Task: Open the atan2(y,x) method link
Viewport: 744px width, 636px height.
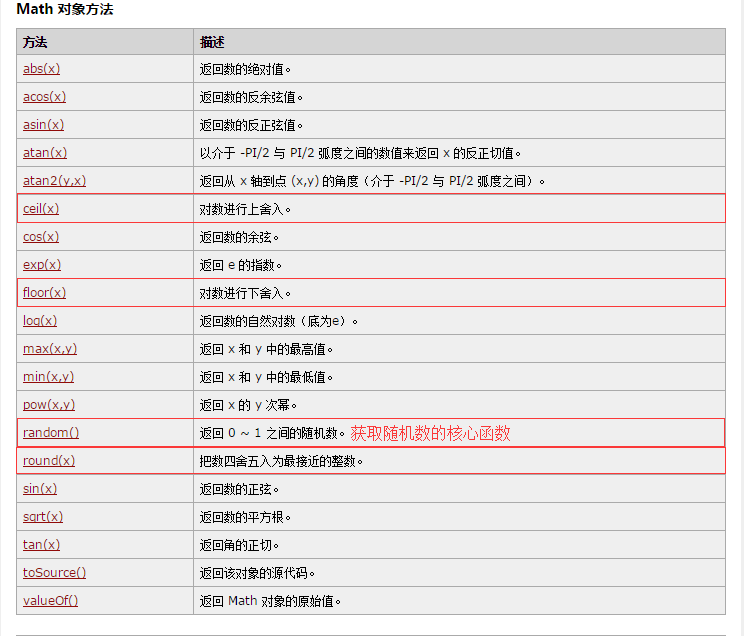Action: (54, 181)
